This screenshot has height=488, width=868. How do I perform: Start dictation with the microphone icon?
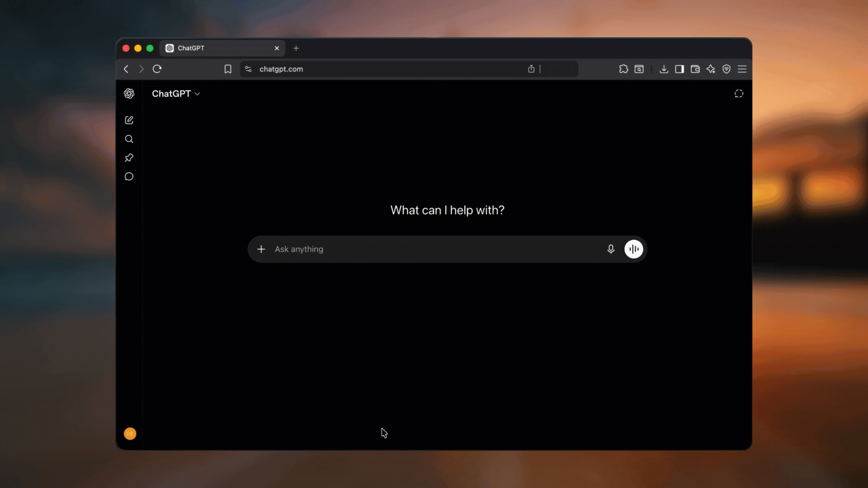coord(611,249)
